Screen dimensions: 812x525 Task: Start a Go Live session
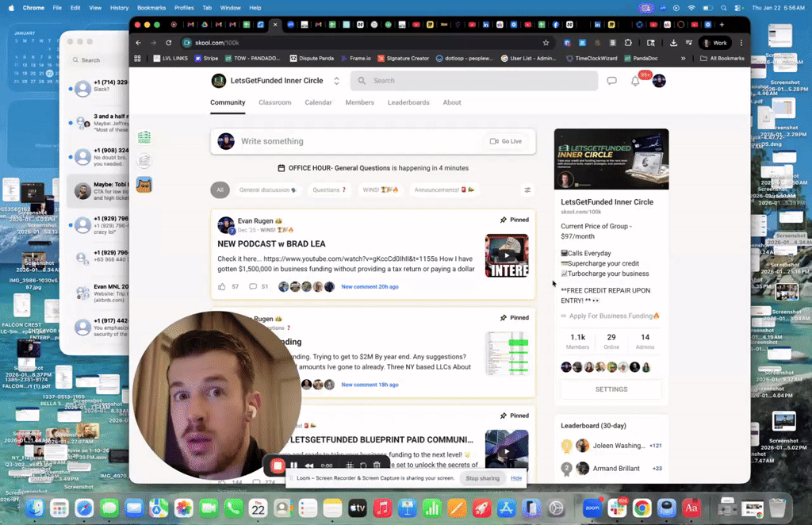click(x=506, y=141)
